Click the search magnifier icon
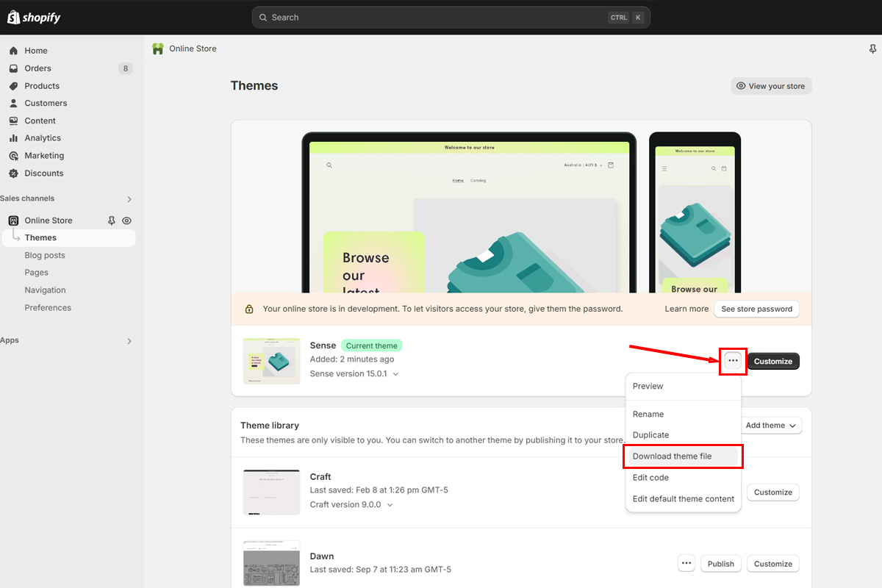This screenshot has width=882, height=588. pyautogui.click(x=264, y=17)
